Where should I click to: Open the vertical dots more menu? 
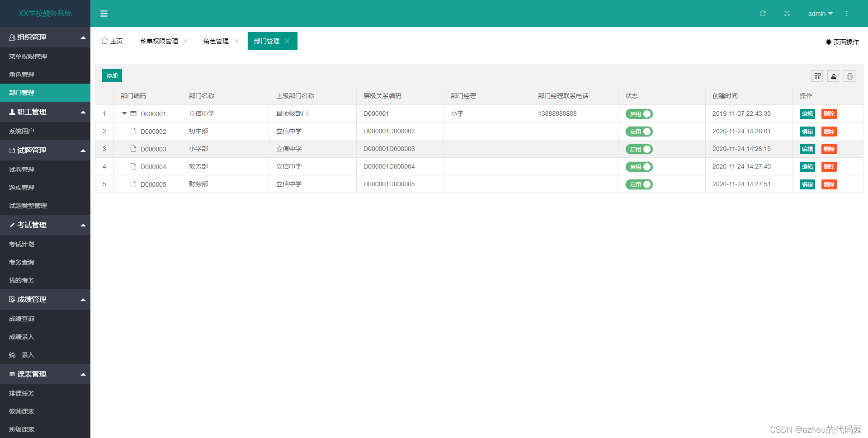[x=847, y=14]
